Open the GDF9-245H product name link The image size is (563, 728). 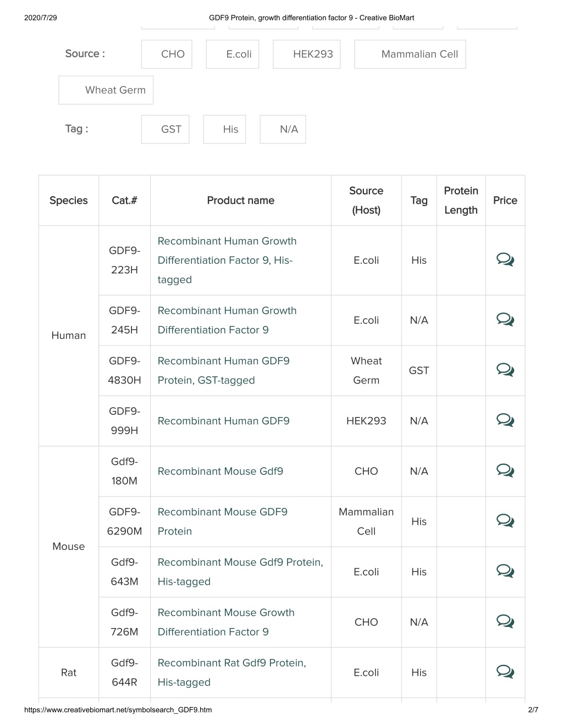[x=227, y=320]
